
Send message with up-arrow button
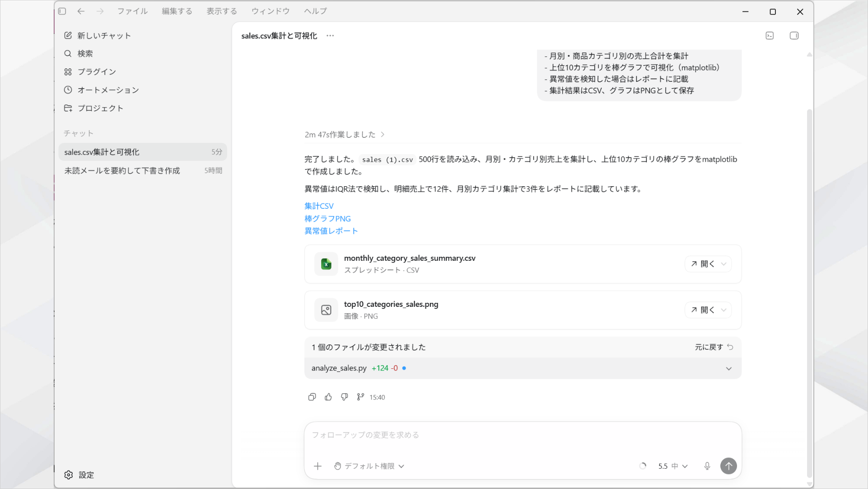tap(728, 466)
